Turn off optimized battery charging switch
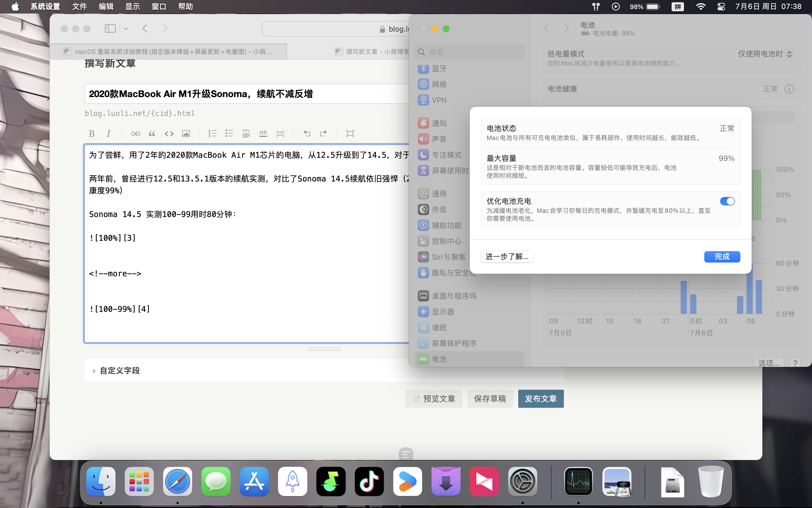Viewport: 812px width, 508px height. pyautogui.click(x=727, y=201)
